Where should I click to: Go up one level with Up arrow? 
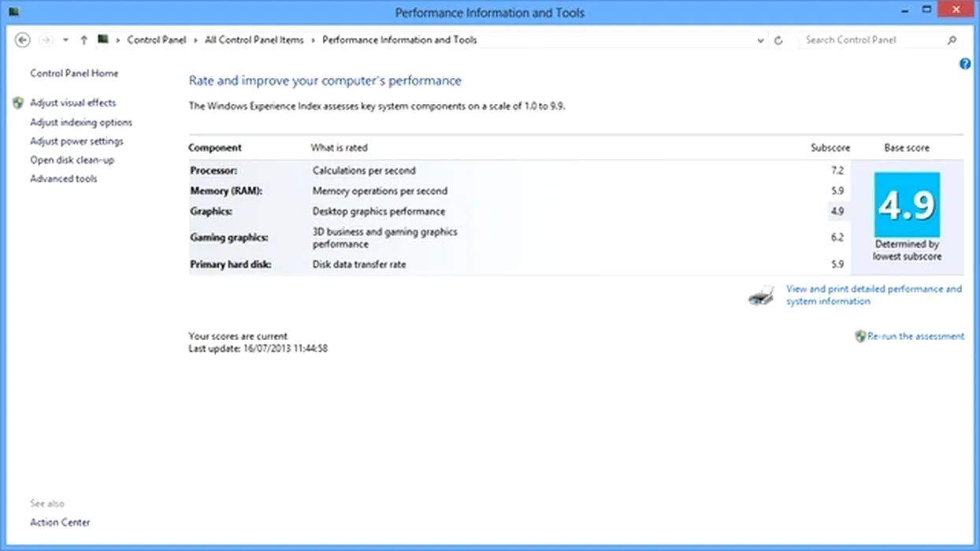[84, 40]
